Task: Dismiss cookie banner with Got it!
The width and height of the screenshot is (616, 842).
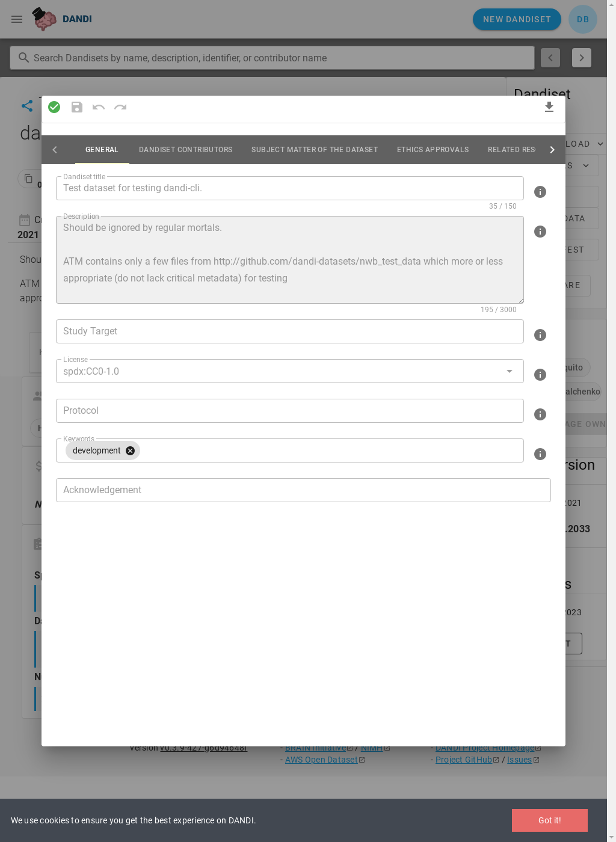Action: click(x=550, y=820)
